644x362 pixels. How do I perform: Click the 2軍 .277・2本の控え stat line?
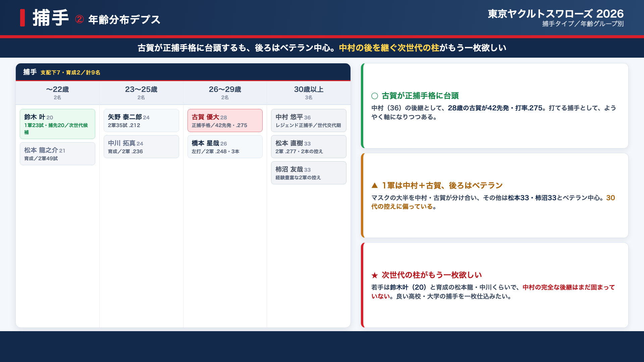tap(299, 152)
